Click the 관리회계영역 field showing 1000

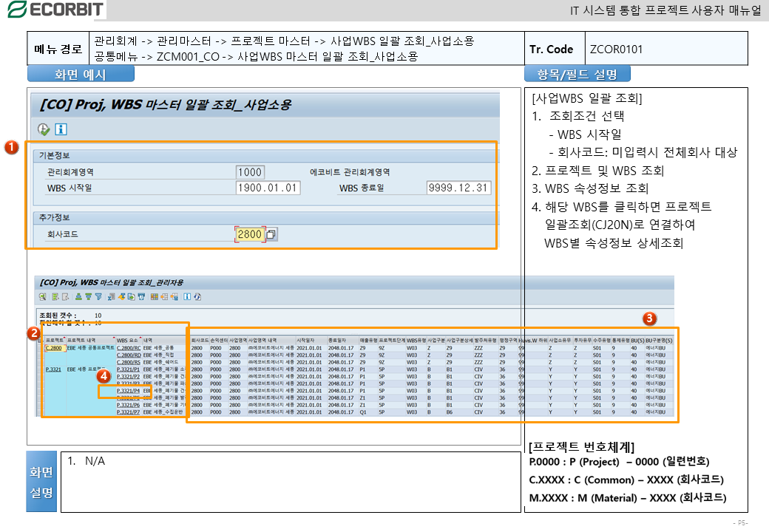249,172
